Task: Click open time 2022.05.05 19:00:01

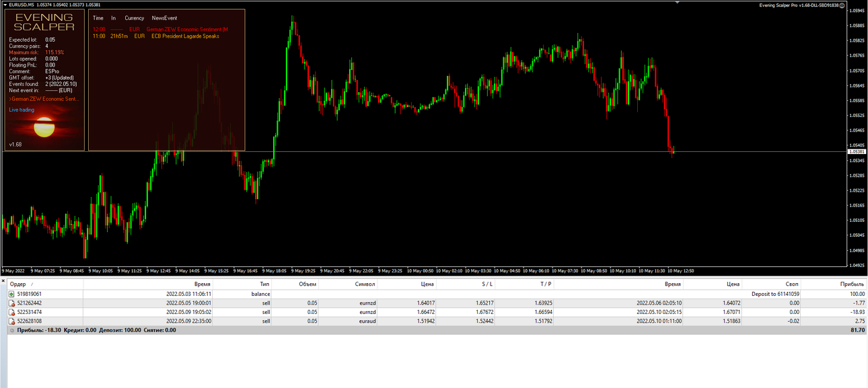Action: 188,303
